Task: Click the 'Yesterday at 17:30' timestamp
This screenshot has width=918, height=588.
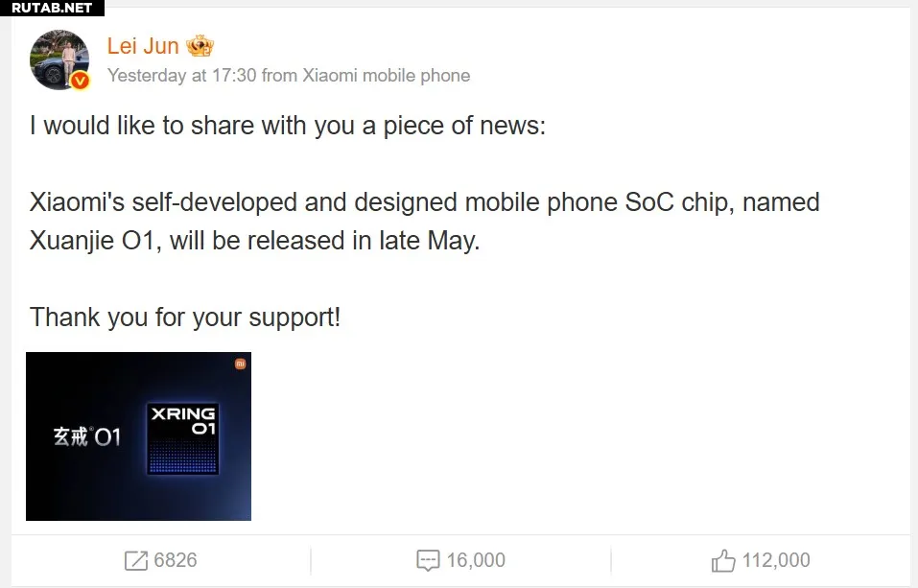Action: [182, 76]
